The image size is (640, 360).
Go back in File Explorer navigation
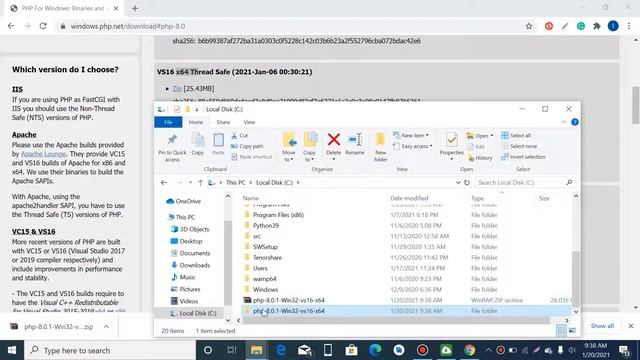tap(164, 182)
